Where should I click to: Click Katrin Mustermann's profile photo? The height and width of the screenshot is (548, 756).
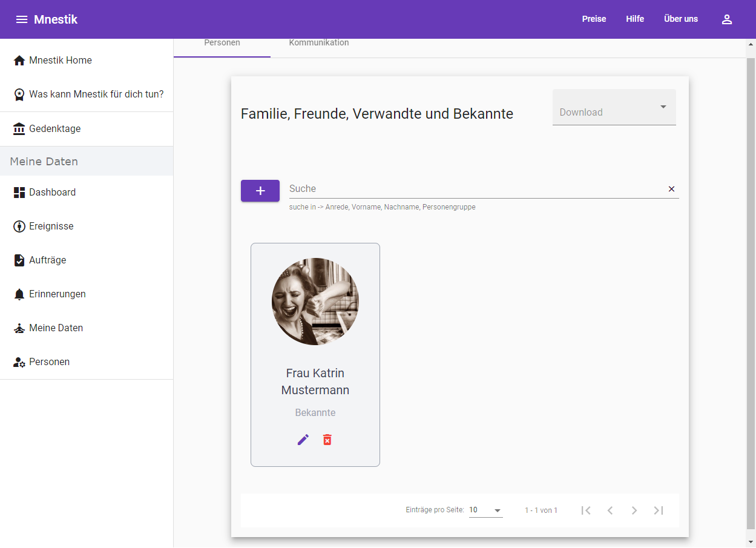pyautogui.click(x=315, y=302)
